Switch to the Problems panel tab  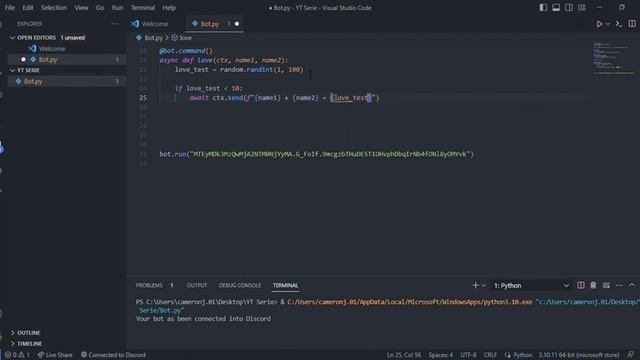click(x=149, y=285)
